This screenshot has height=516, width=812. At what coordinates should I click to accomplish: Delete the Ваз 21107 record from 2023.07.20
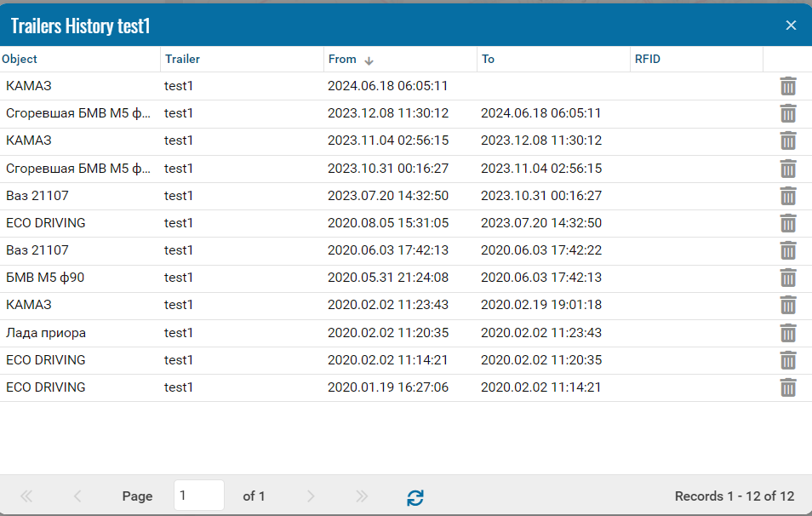pyautogui.click(x=788, y=196)
